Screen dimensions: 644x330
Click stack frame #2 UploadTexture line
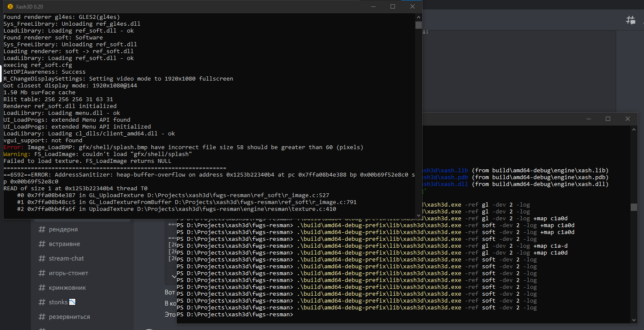click(176, 209)
